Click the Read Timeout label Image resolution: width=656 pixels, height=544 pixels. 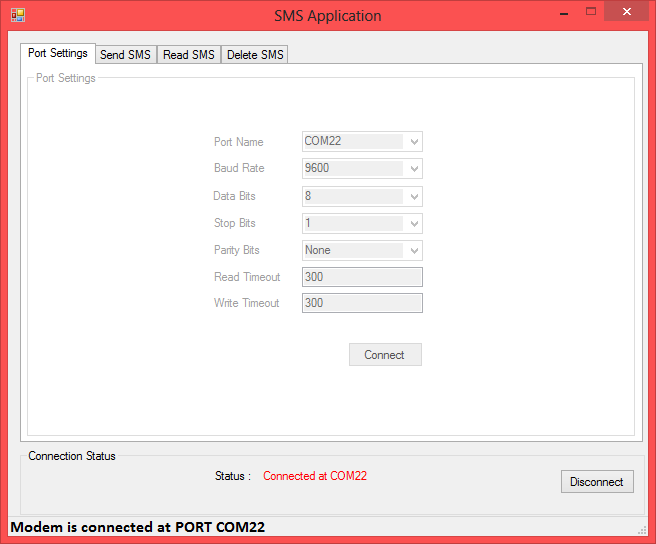247,277
